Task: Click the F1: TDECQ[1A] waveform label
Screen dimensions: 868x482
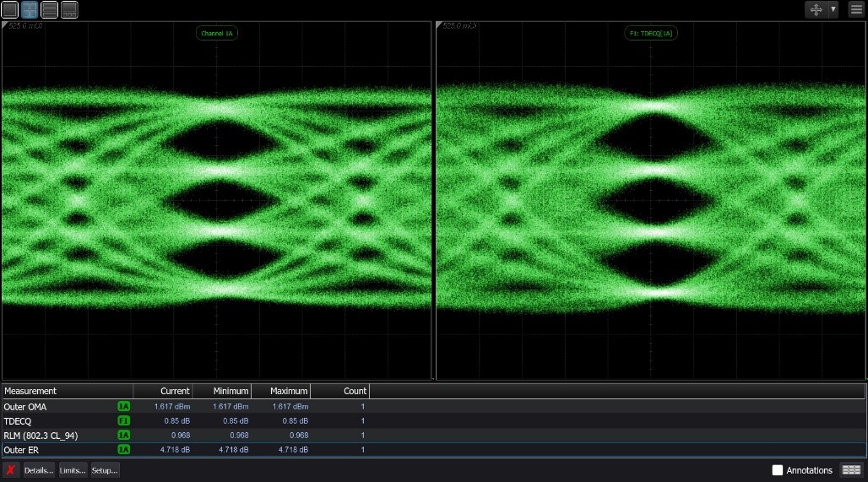Action: [649, 33]
